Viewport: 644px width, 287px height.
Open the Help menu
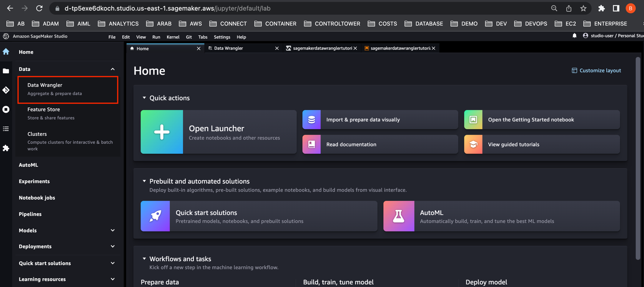(x=241, y=37)
